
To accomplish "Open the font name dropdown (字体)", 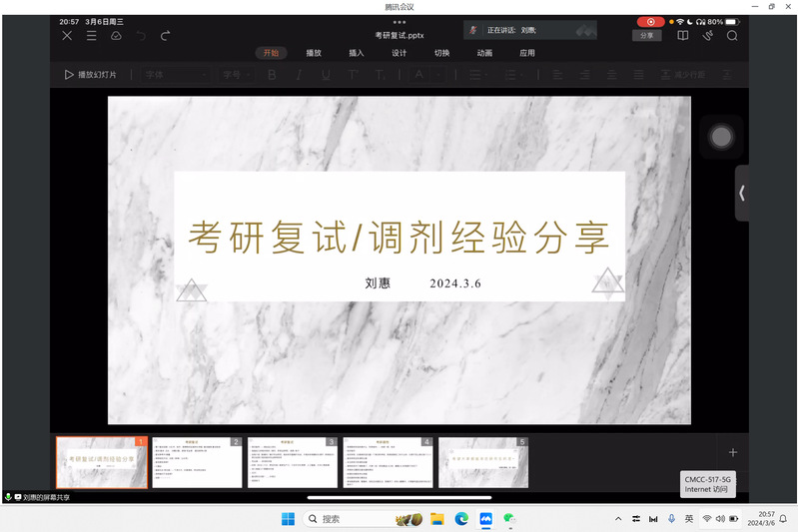I will 176,75.
